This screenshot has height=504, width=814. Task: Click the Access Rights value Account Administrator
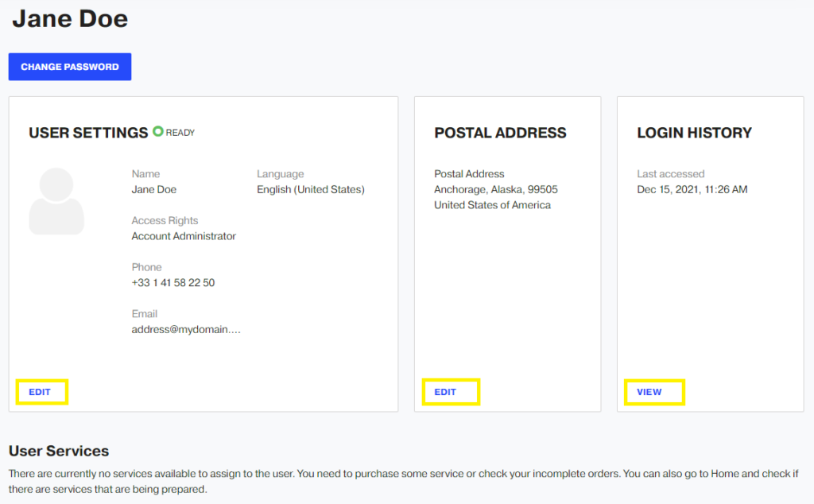(183, 235)
